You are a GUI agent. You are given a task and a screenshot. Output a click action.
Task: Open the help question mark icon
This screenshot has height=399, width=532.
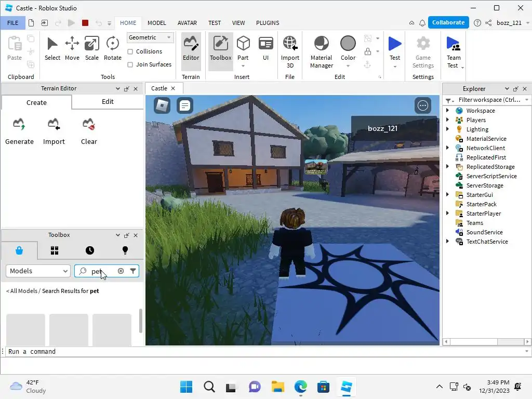tap(477, 23)
